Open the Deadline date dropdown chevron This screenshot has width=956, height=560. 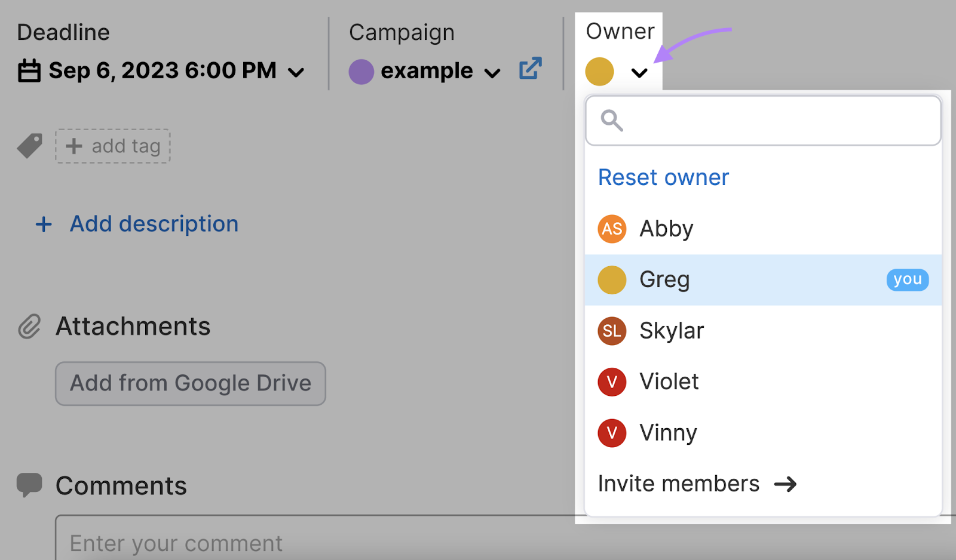point(296,73)
